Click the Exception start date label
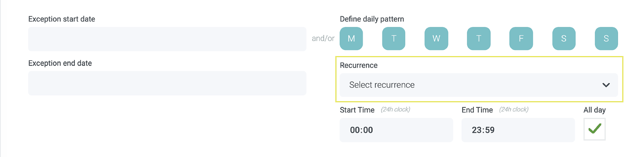The width and height of the screenshot is (644, 157). click(62, 19)
